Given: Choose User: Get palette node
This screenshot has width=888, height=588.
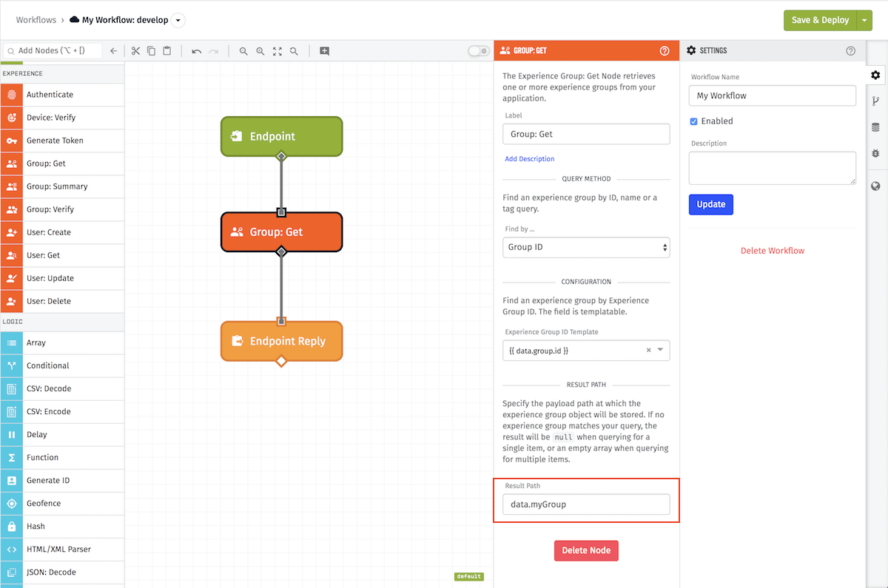Looking at the screenshot, I should point(62,255).
